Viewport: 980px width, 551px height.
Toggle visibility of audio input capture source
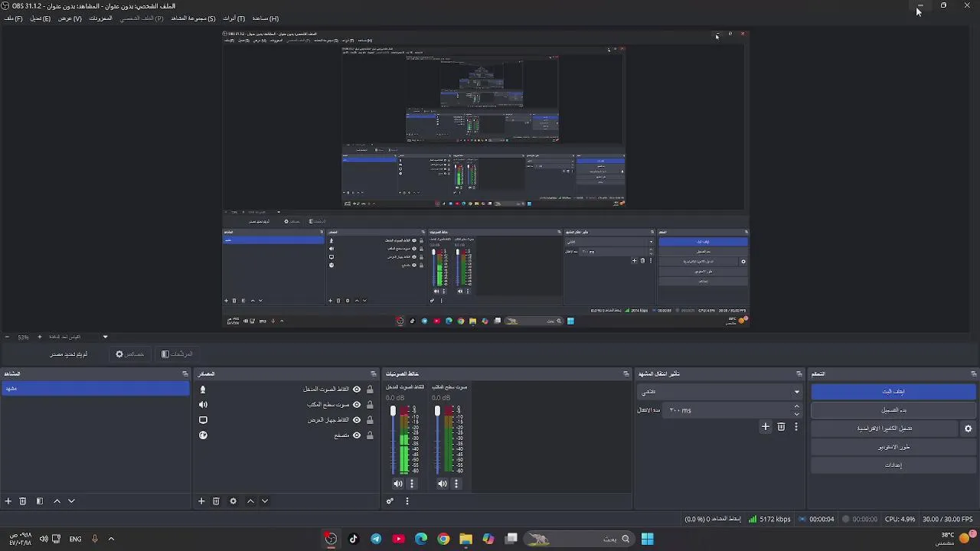(357, 390)
